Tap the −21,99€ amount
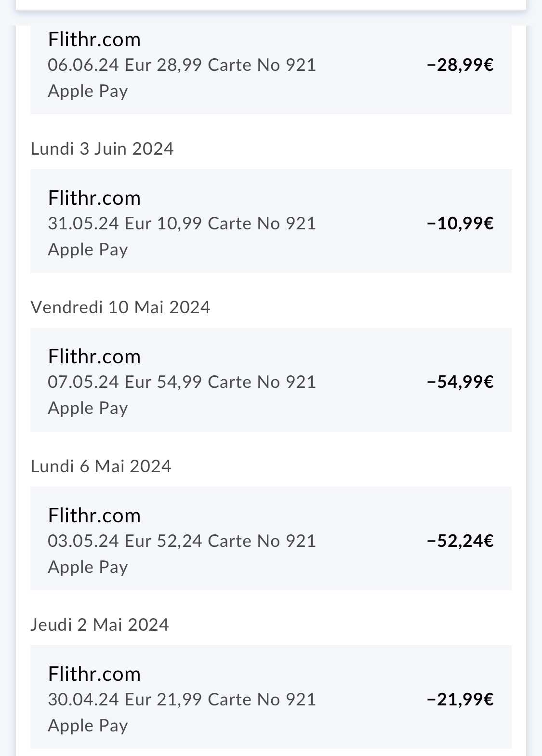The width and height of the screenshot is (542, 756). coord(460,699)
